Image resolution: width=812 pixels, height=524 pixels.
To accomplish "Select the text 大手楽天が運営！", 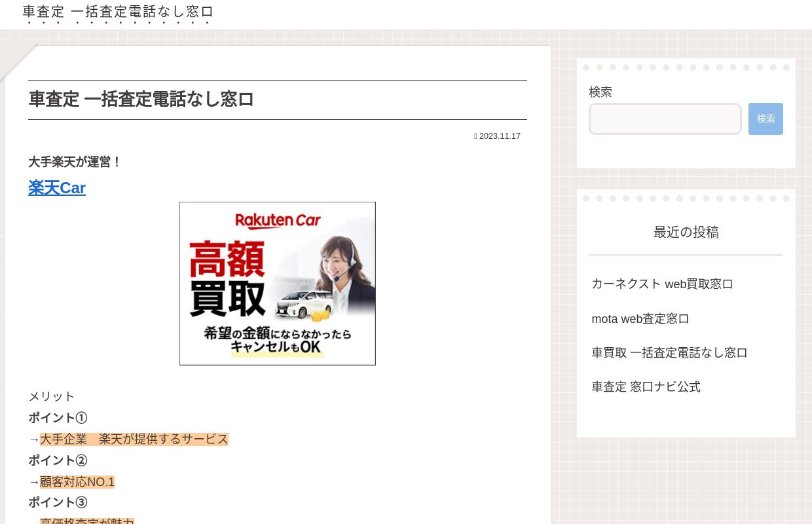I will coord(75,162).
